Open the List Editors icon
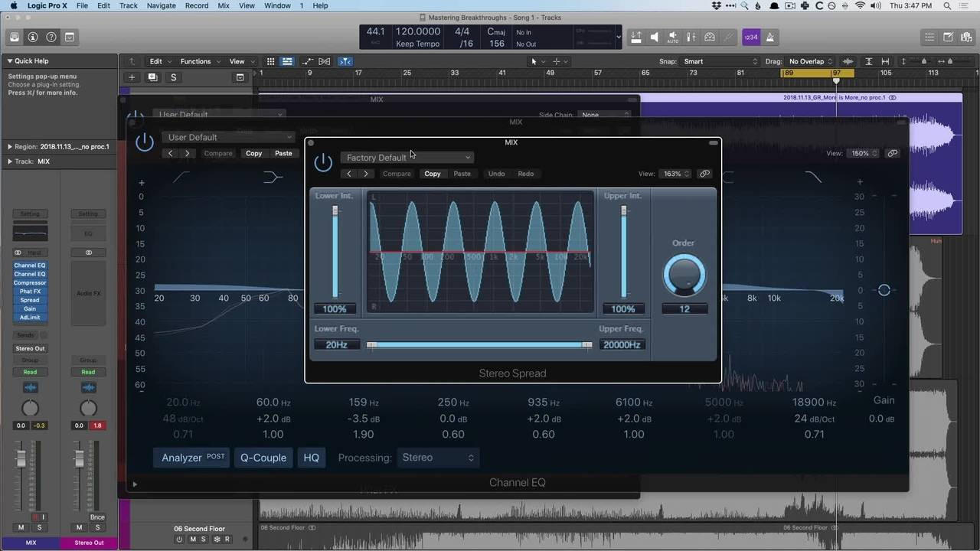 929,37
